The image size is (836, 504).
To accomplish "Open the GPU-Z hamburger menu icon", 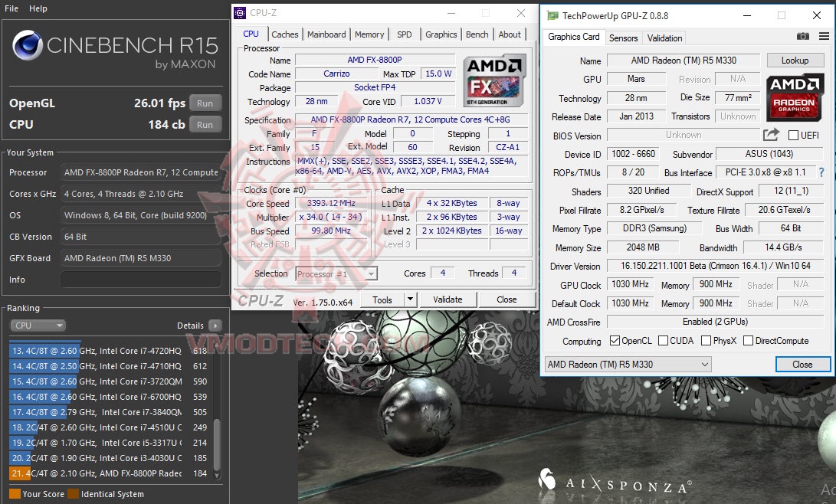I will [824, 36].
